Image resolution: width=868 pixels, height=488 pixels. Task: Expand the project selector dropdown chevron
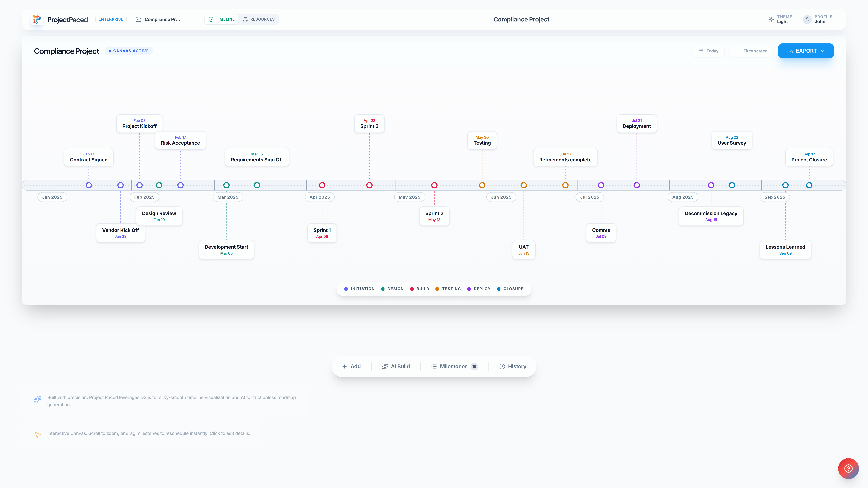(187, 19)
